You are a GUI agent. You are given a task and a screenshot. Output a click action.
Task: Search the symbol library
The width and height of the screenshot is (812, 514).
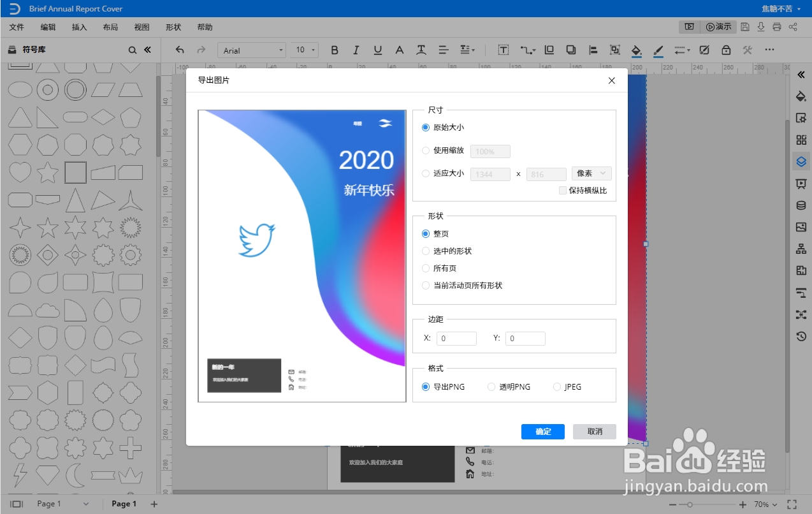132,50
